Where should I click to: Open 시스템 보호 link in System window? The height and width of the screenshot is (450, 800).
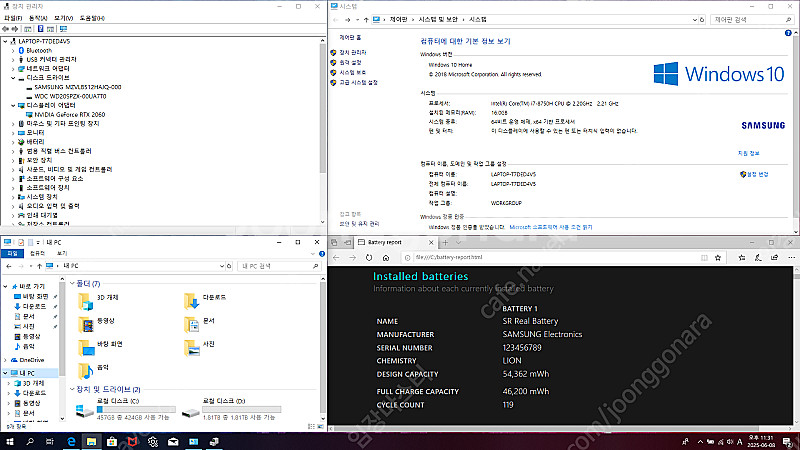pos(353,72)
